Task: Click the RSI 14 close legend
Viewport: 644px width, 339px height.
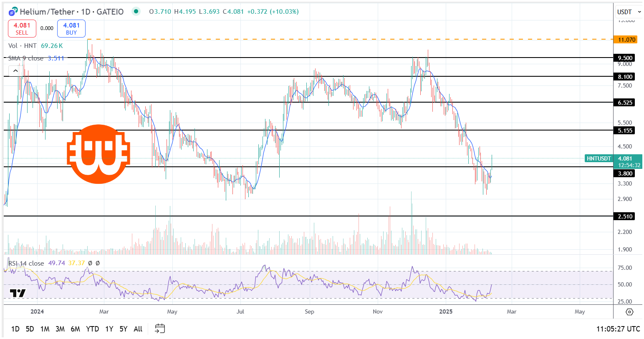Action: [x=26, y=263]
